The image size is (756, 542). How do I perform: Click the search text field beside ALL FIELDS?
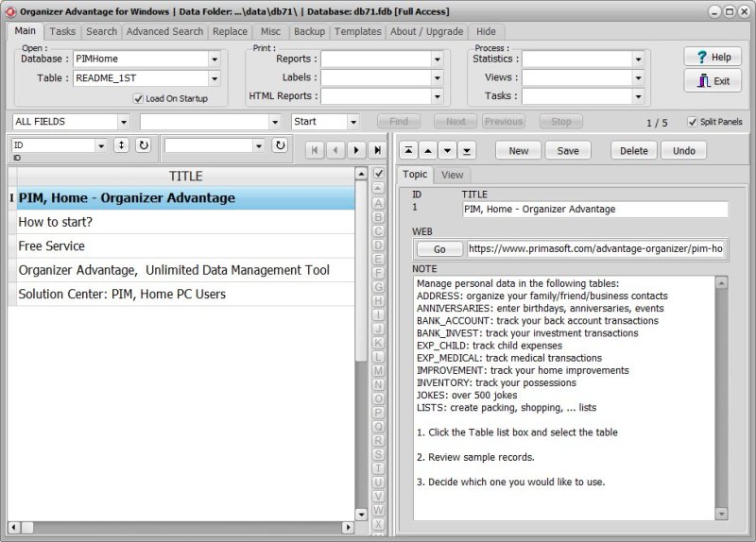pos(204,122)
